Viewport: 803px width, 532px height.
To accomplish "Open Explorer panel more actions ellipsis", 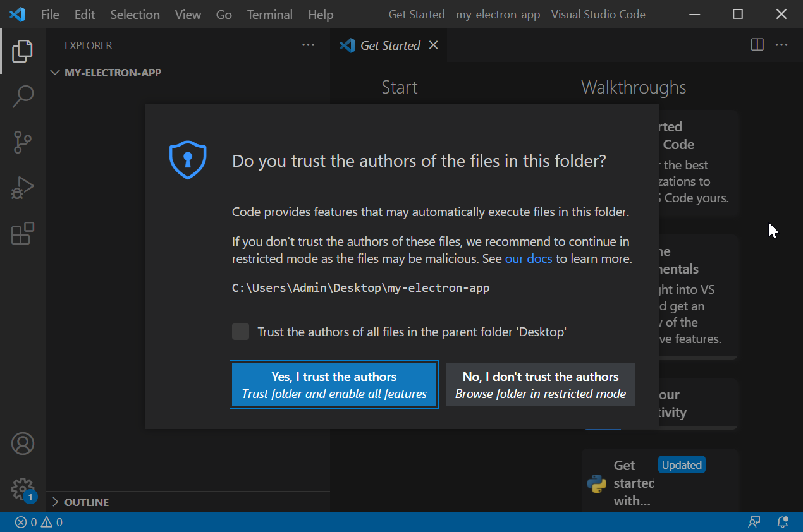I will tap(308, 45).
